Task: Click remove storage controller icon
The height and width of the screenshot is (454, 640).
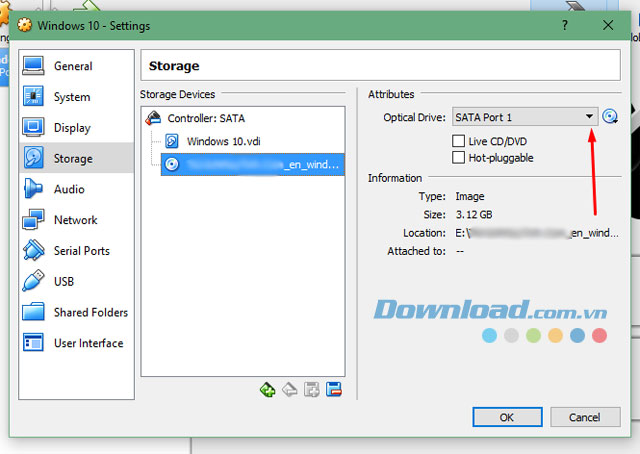Action: (290, 390)
